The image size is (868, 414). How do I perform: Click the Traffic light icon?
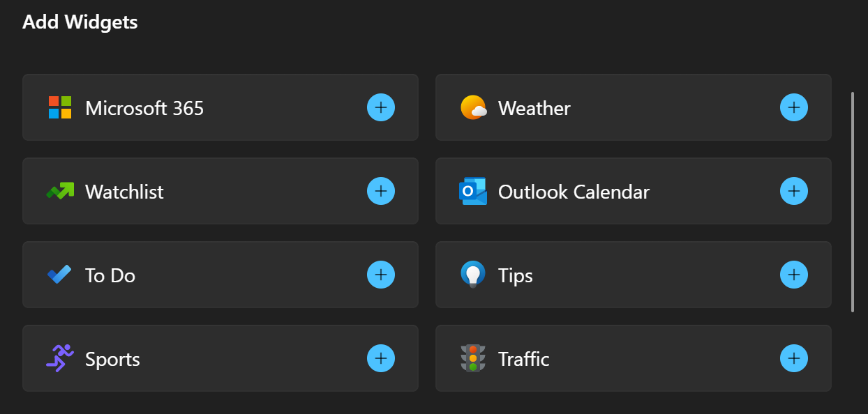(x=474, y=358)
